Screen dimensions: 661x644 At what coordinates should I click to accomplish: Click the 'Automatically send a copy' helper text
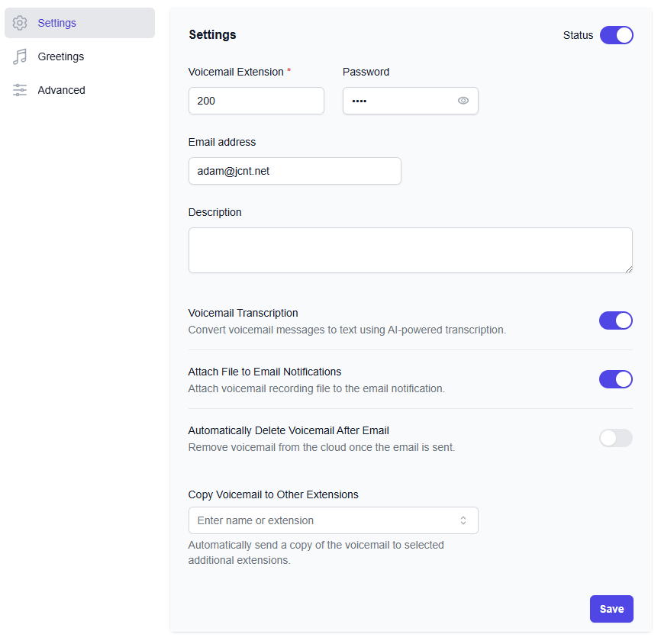point(316,552)
